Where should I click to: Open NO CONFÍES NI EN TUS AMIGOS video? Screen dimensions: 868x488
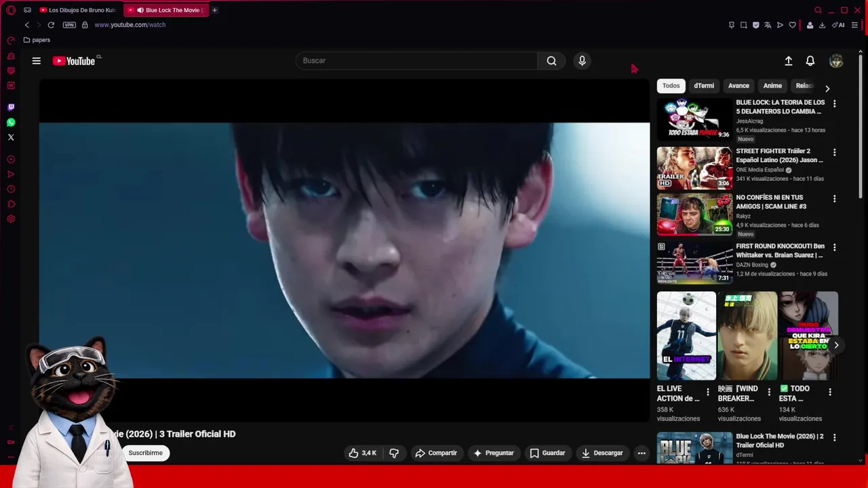pos(694,214)
